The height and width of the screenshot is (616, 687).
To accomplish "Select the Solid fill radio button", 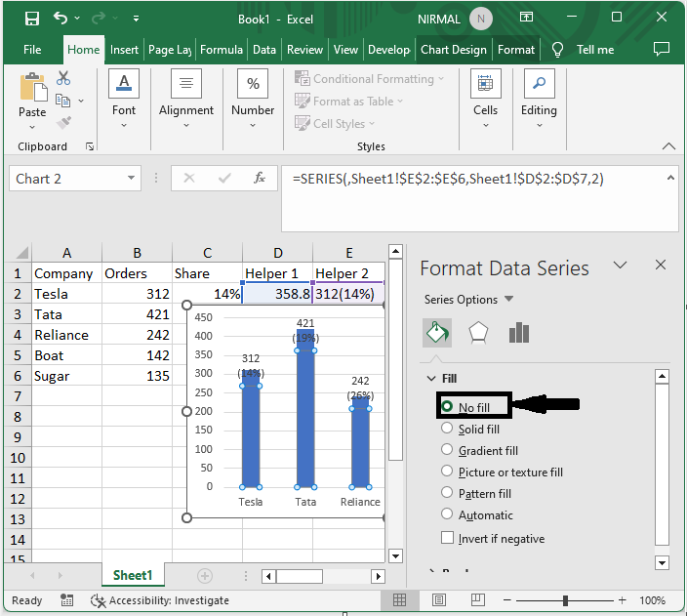I will [448, 429].
